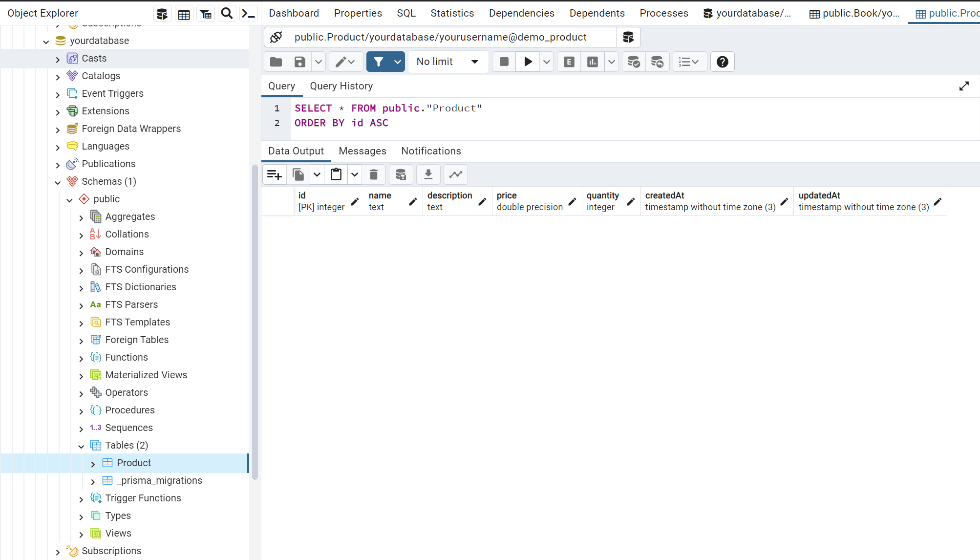Open the Explain command icon
The width and height of the screenshot is (980, 560).
[x=568, y=62]
